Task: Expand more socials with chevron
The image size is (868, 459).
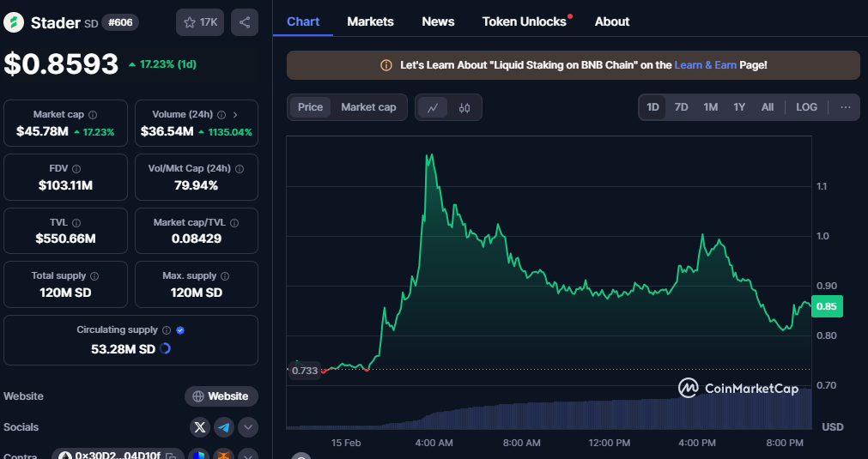Action: click(247, 427)
